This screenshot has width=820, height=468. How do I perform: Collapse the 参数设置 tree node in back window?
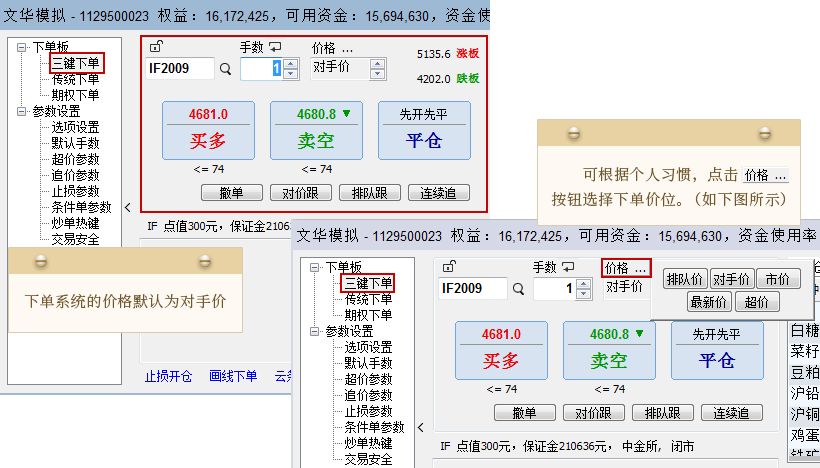21,111
